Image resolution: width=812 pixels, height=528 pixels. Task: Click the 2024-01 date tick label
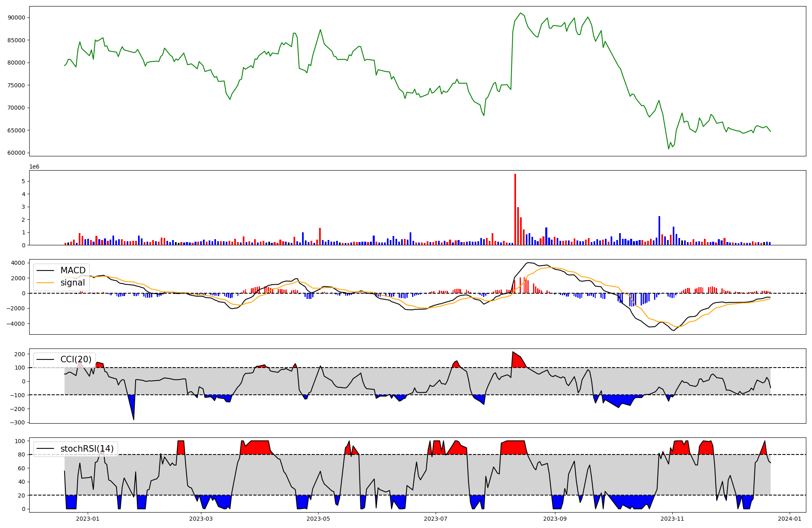point(789,519)
